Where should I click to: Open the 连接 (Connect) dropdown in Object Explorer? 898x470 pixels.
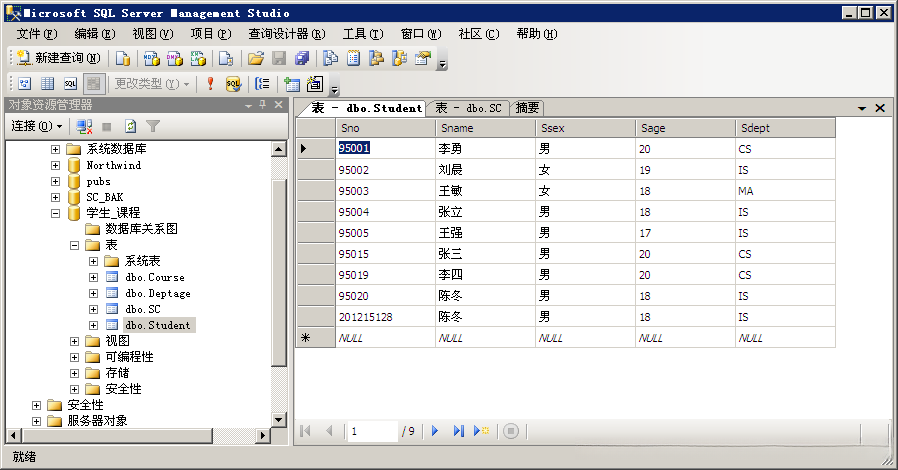37,126
